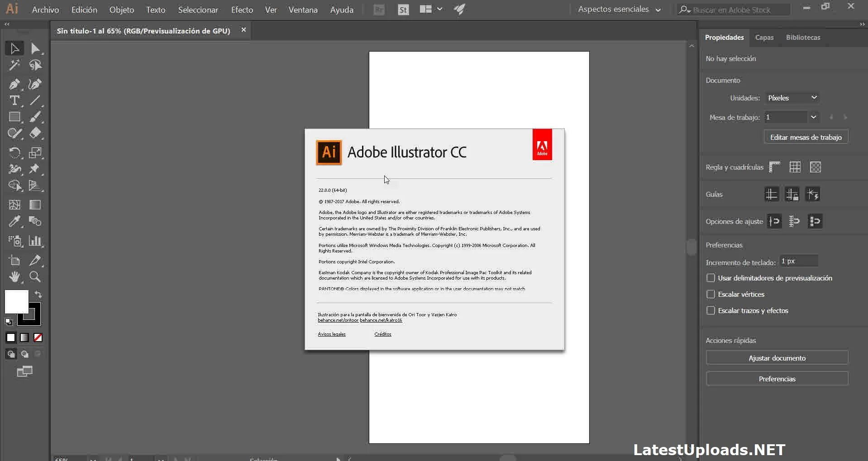Viewport: 868px width, 461px height.
Task: Expand the tools panel double arrows
Action: click(x=7, y=24)
